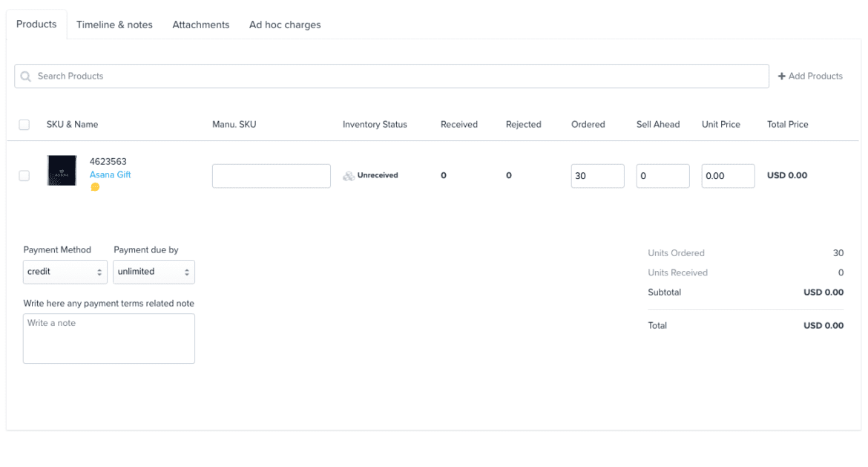Tick the checkbox for SKU 4623563 row
This screenshot has width=868, height=467.
tap(24, 176)
